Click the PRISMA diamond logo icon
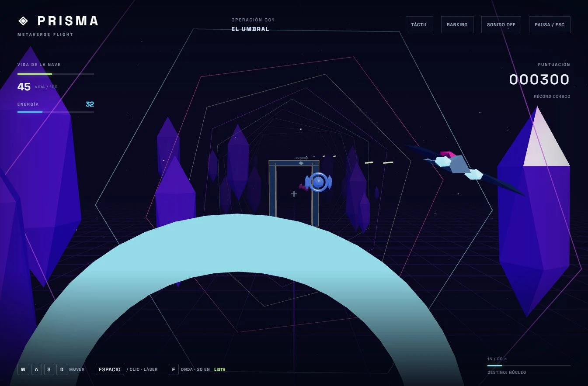 [x=23, y=21]
